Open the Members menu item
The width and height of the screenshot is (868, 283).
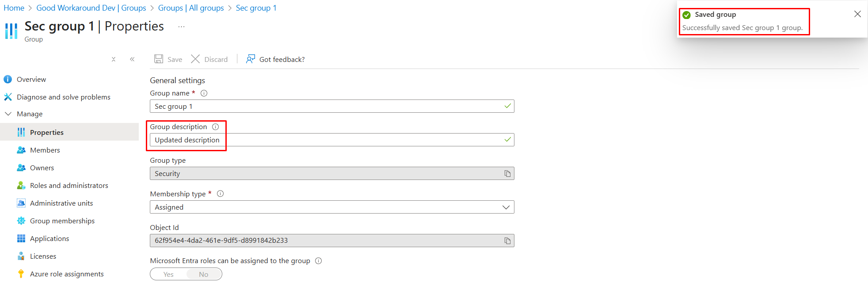pyautogui.click(x=45, y=150)
